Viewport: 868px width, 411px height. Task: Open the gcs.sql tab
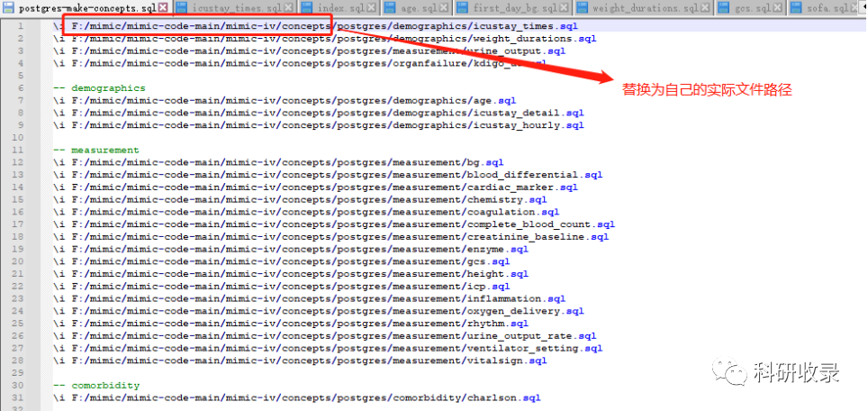pos(750,8)
